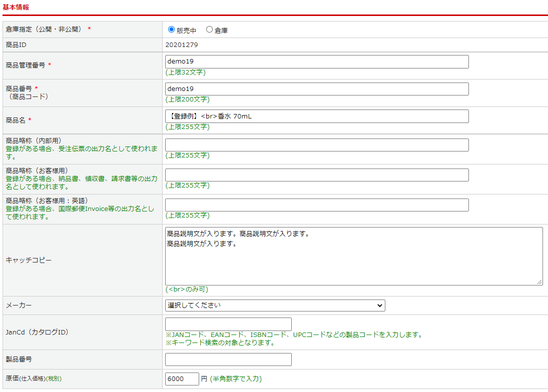Focus the 製品番号 text box
The height and width of the screenshot is (392, 548).
click(228, 359)
